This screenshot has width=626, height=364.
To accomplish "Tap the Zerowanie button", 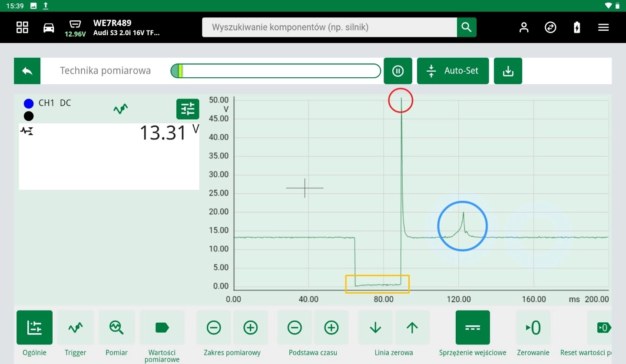I will click(x=533, y=328).
